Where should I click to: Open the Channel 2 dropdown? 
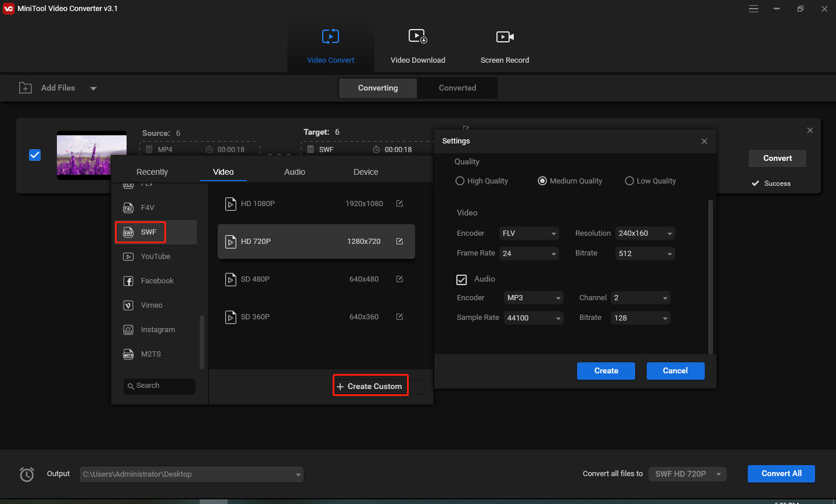640,298
